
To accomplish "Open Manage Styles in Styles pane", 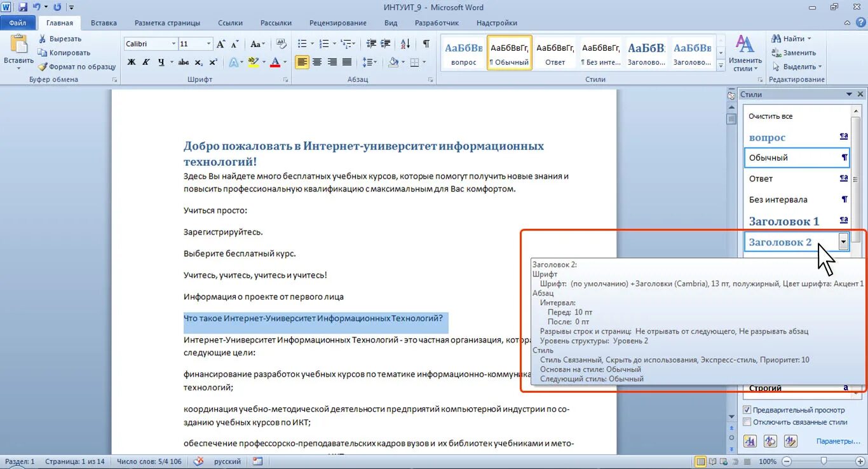I will tap(790, 440).
